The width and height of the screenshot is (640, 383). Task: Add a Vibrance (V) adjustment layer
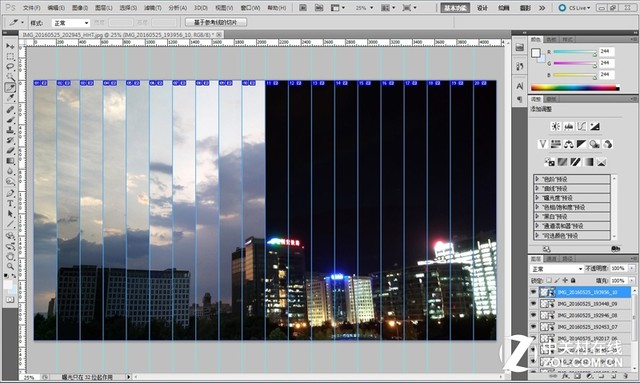[x=542, y=144]
